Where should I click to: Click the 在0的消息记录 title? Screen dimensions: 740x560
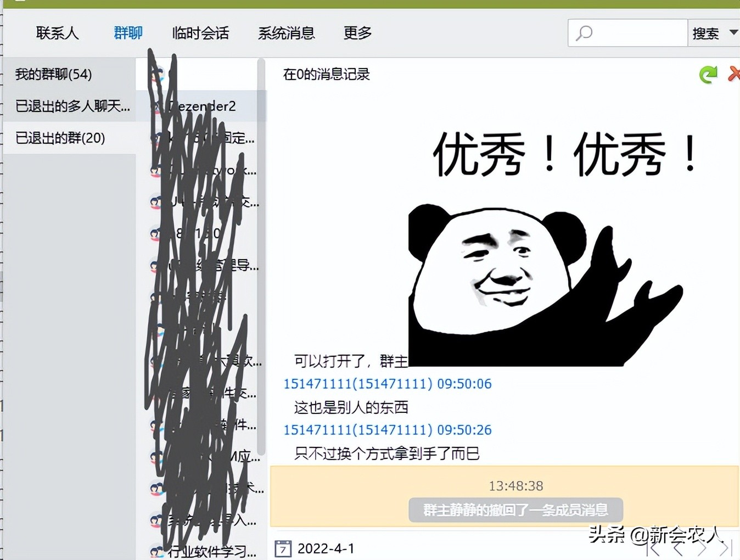pos(327,74)
